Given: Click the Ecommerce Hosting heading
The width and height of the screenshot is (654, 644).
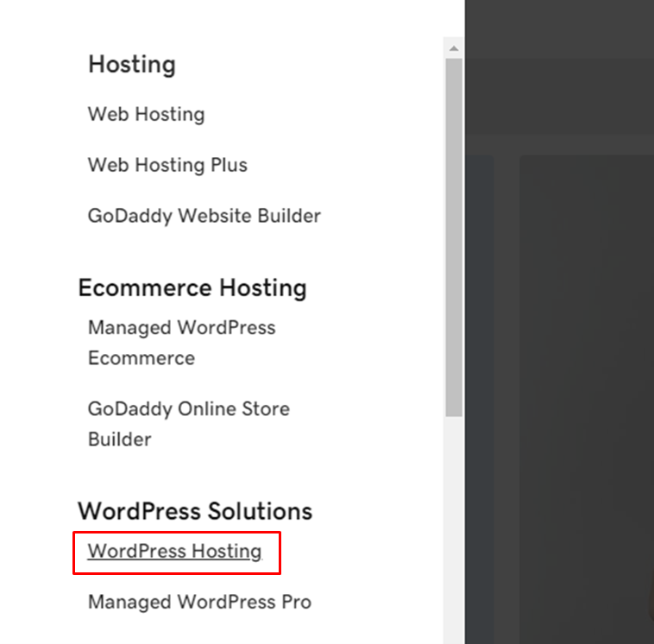Looking at the screenshot, I should (192, 288).
